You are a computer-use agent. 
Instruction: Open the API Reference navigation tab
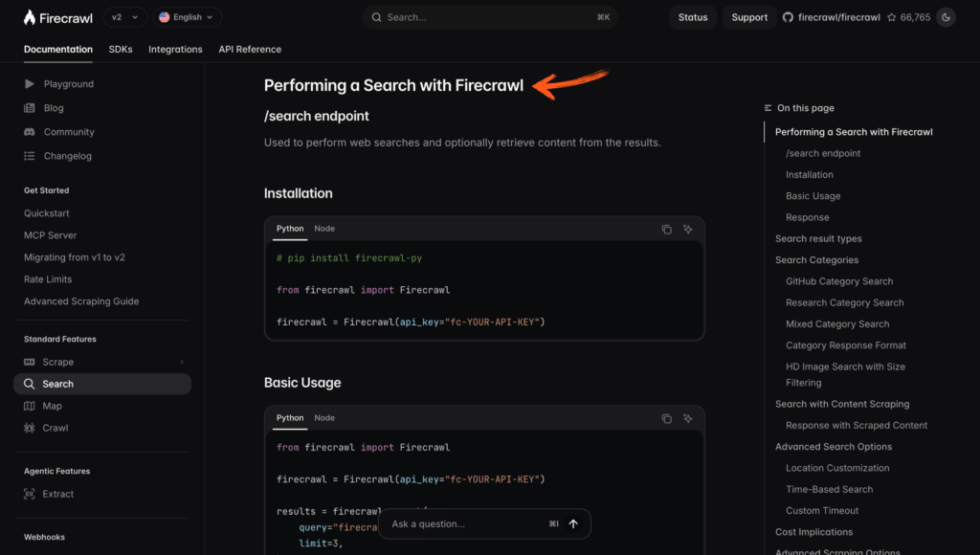[248, 49]
